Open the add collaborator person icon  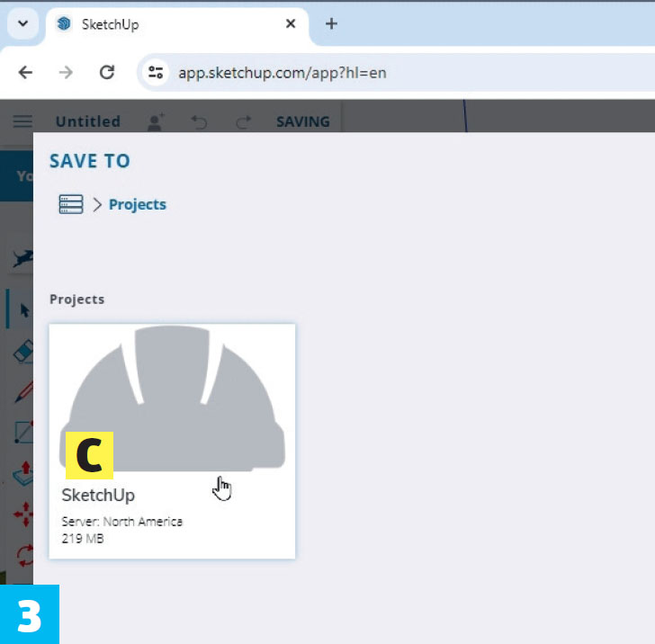pyautogui.click(x=156, y=122)
